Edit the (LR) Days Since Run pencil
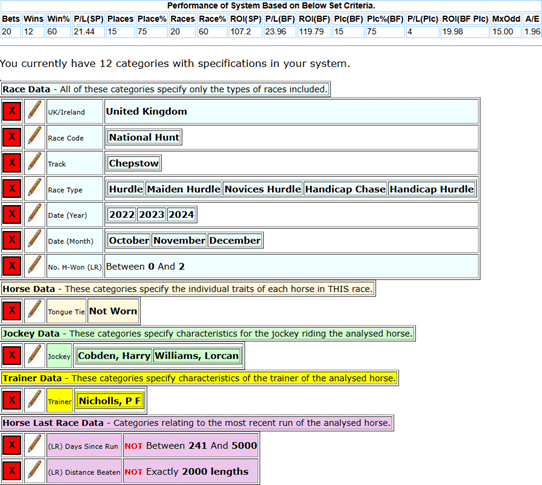 (x=35, y=445)
